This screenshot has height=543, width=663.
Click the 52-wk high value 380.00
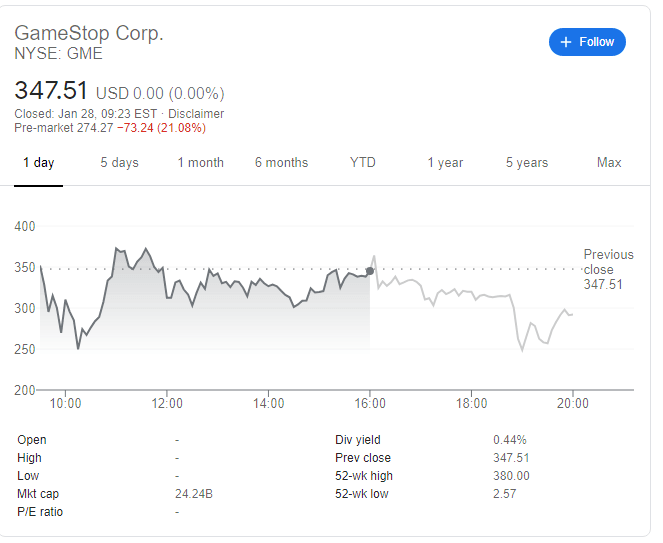coord(511,476)
